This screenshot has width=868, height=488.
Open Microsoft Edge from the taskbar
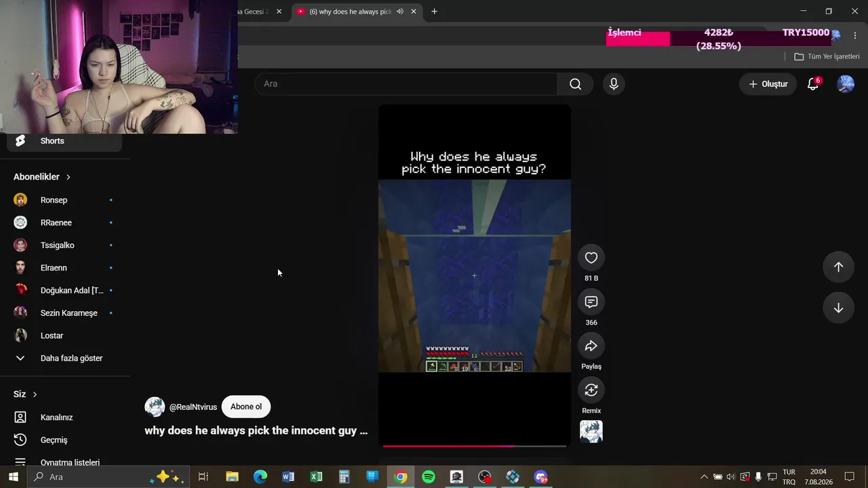point(260,477)
